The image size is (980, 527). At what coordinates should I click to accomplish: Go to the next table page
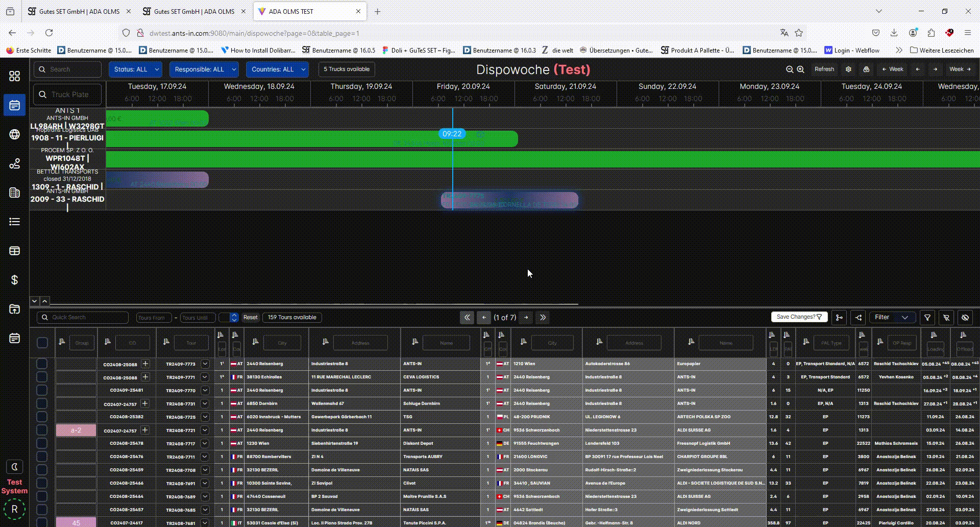pos(526,318)
